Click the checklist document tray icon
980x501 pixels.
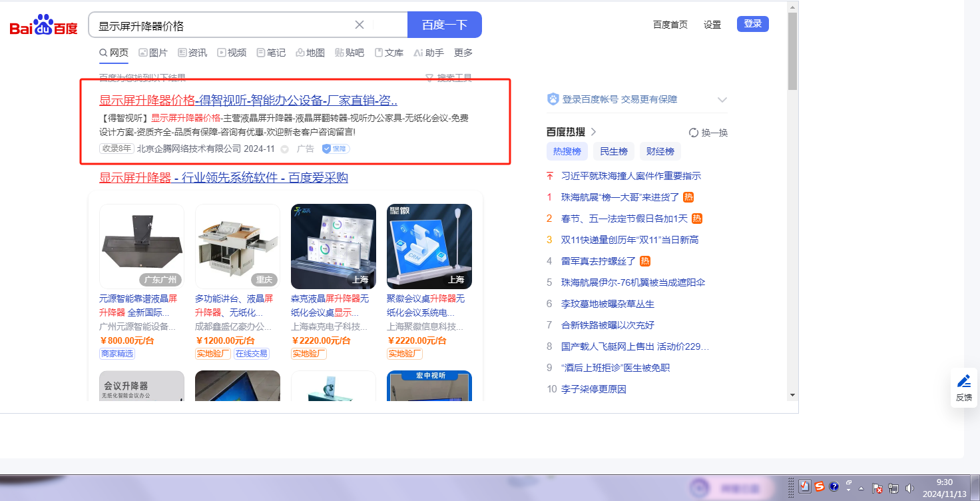pos(804,486)
